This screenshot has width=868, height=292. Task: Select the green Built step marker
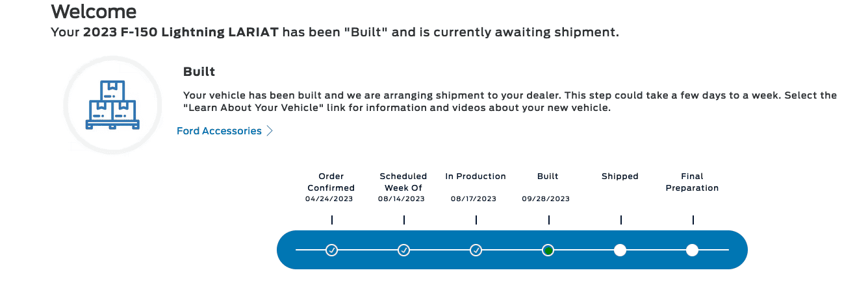pos(548,250)
